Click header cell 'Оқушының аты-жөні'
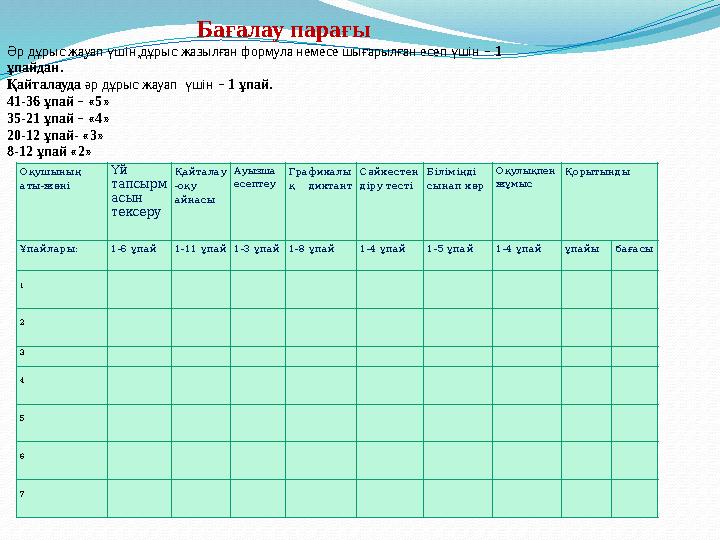This screenshot has width=720, height=540. tap(62, 202)
